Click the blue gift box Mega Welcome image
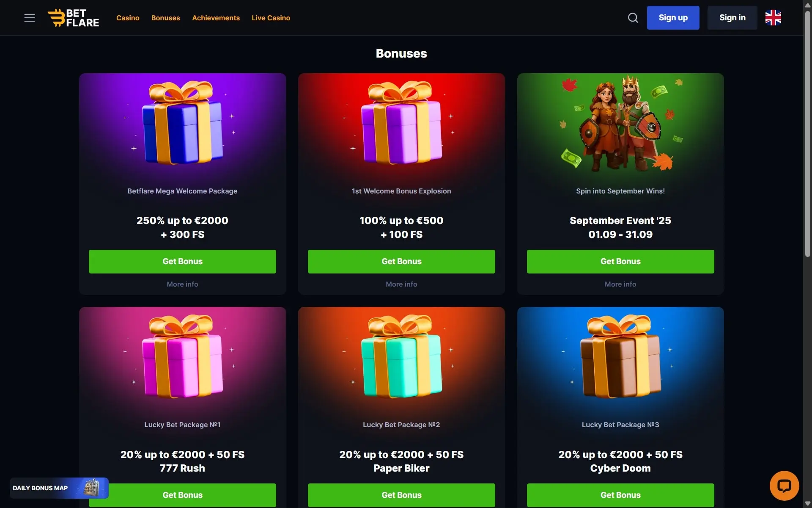Viewport: 812px width, 508px height. pyautogui.click(x=182, y=123)
